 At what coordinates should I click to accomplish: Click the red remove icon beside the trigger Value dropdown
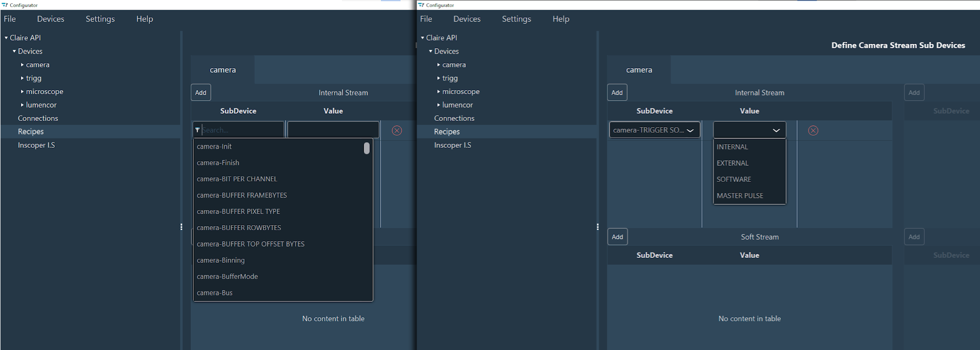coord(813,130)
